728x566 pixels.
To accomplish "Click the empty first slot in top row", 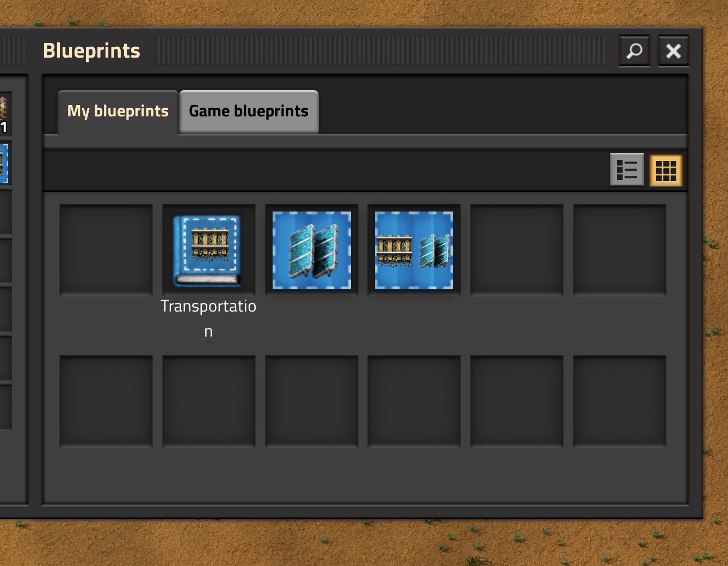I will pyautogui.click(x=106, y=251).
